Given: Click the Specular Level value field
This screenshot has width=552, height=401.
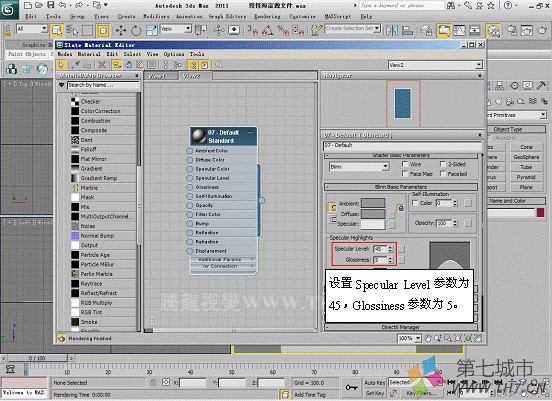Looking at the screenshot, I should 380,249.
